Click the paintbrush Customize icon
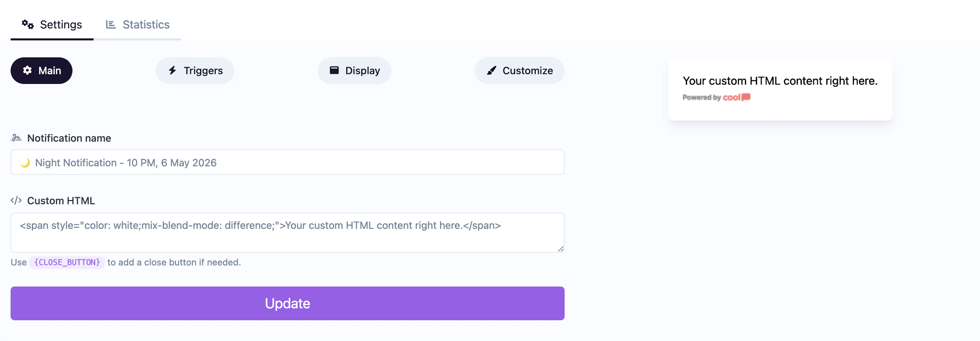This screenshot has width=980, height=341. (492, 70)
